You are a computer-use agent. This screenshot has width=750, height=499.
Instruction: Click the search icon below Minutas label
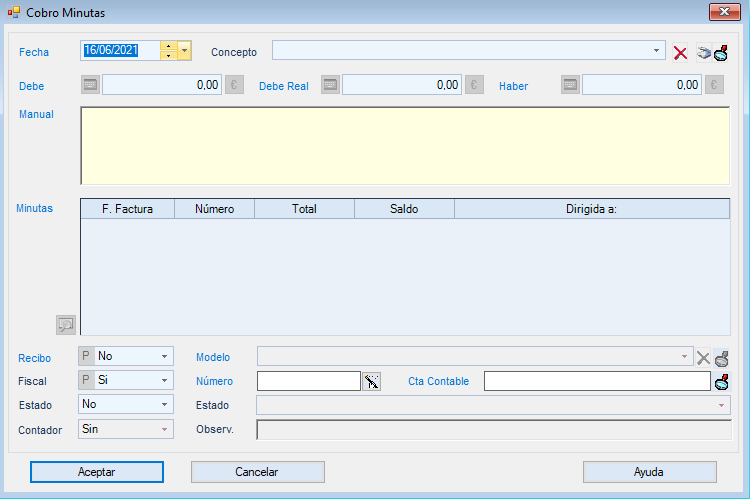(66, 324)
